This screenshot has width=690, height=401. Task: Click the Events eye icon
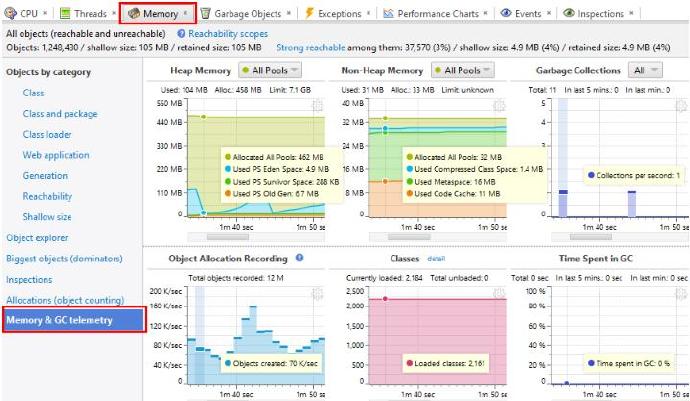click(506, 13)
